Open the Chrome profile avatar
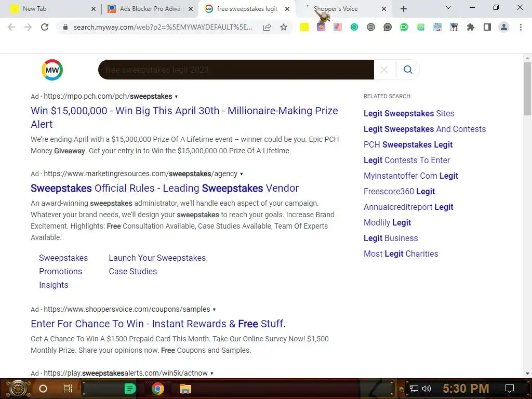This screenshot has width=532, height=399. tap(504, 27)
